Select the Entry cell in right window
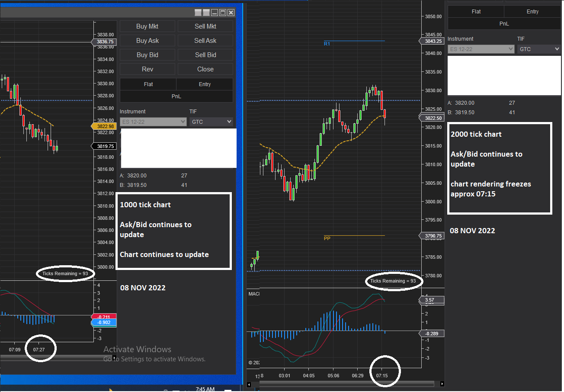 click(532, 12)
